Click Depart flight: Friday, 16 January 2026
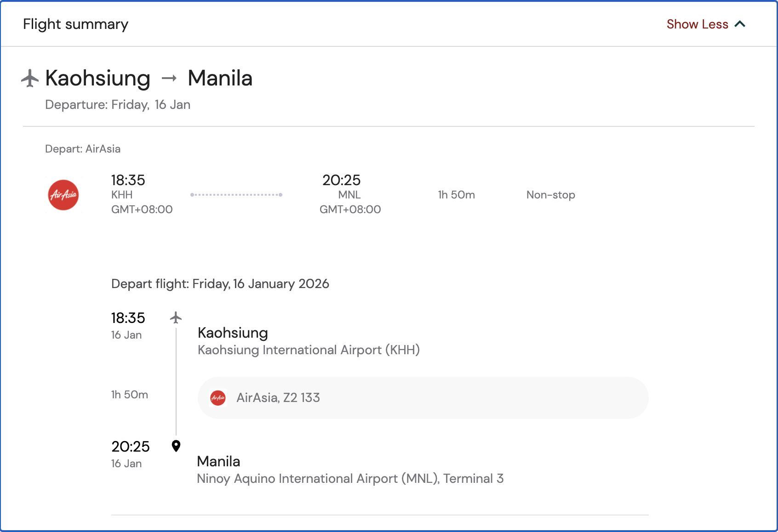This screenshot has height=532, width=778. (x=220, y=284)
